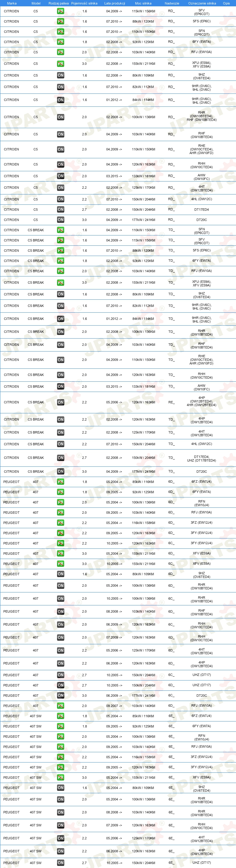Click the PB icon in the C5 BREAK 88kW / 120KM row
Image resolution: width=236 pixels, height=868 pixels.
(60, 251)
